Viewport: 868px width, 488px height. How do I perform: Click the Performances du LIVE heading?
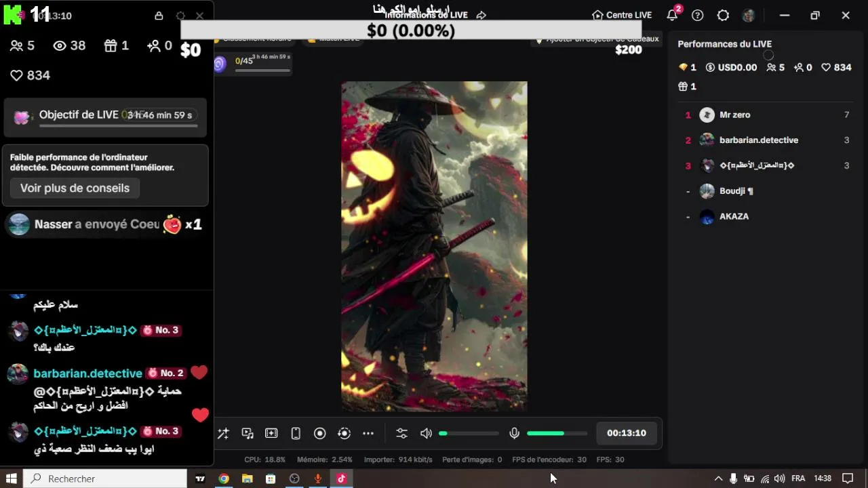(725, 44)
